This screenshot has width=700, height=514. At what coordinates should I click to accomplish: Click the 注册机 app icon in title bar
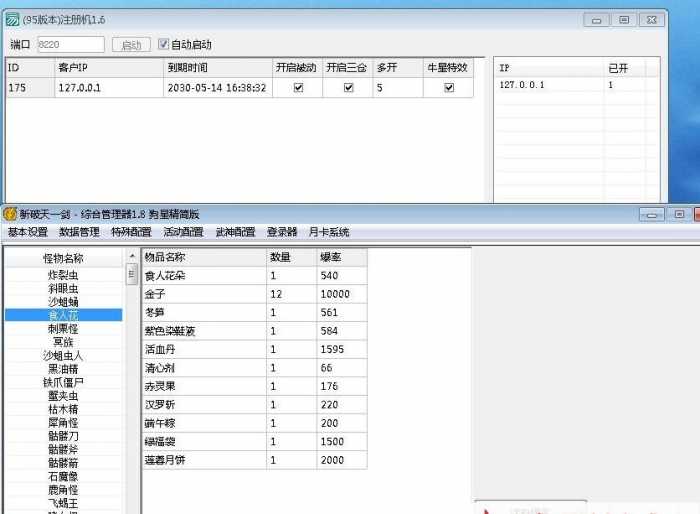pyautogui.click(x=13, y=19)
